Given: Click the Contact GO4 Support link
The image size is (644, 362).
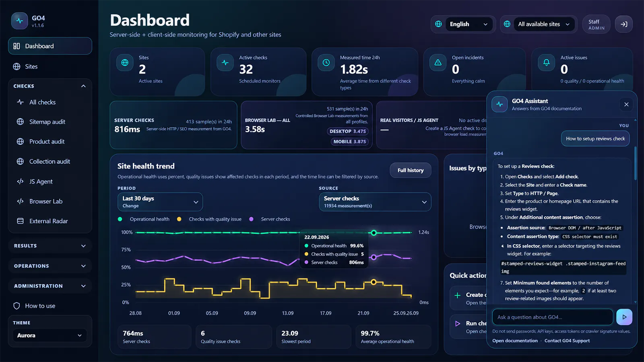Looking at the screenshot, I should click(567, 341).
